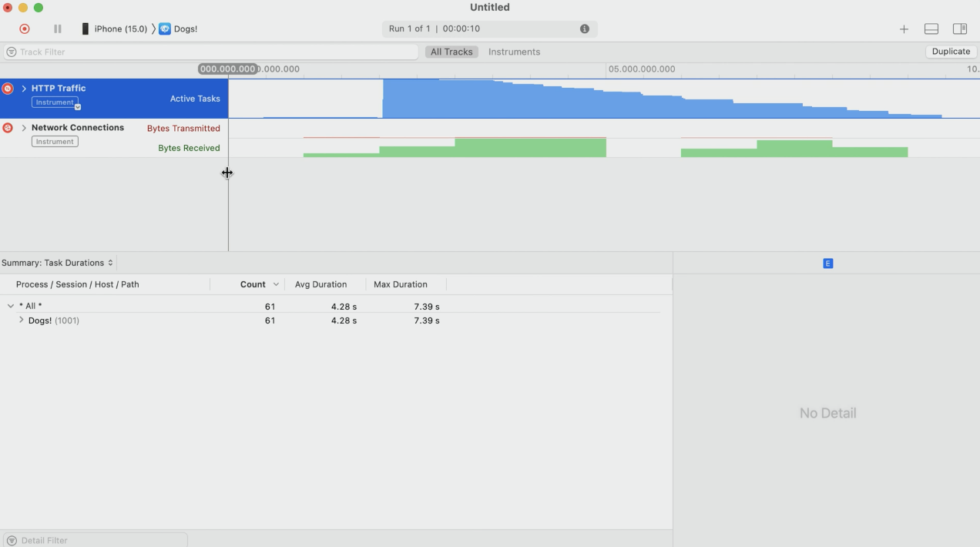Open Summary: Task Durations selector

point(58,263)
